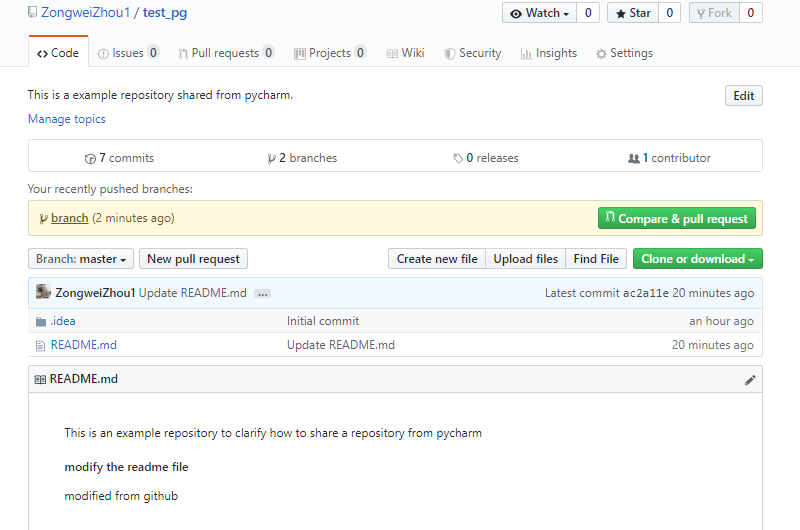Click the 'an hour ago' timestamp
Viewport: 800px width, 530px height.
(x=721, y=321)
